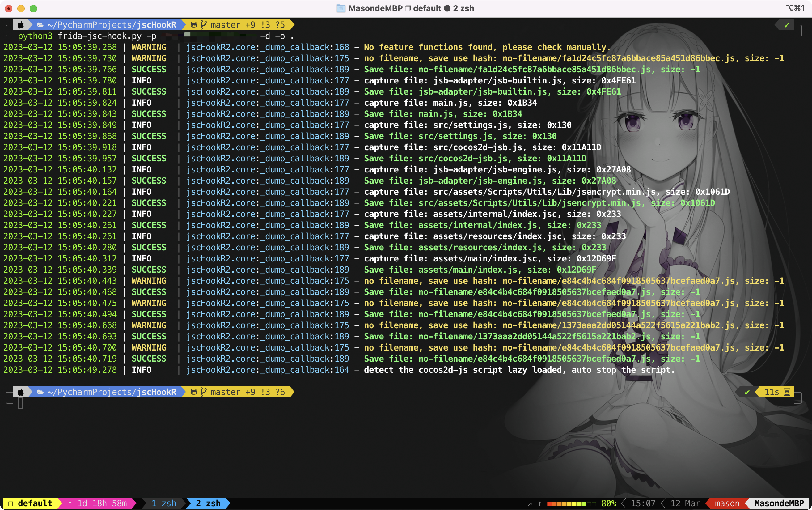Click the Apple logo in the bottom prompt

21,392
